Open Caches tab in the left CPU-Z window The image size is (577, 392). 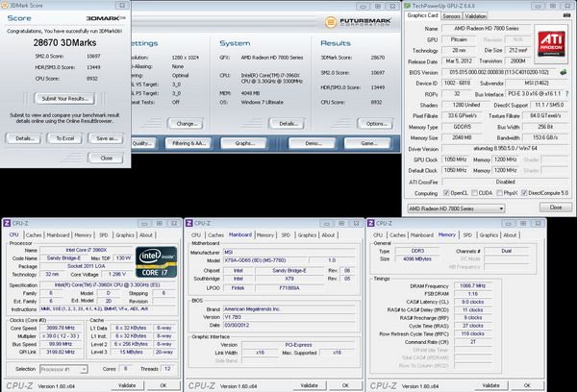click(34, 235)
